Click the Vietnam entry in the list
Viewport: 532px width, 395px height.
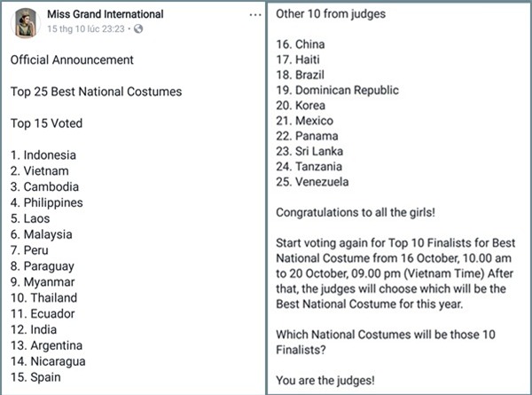[x=40, y=171]
